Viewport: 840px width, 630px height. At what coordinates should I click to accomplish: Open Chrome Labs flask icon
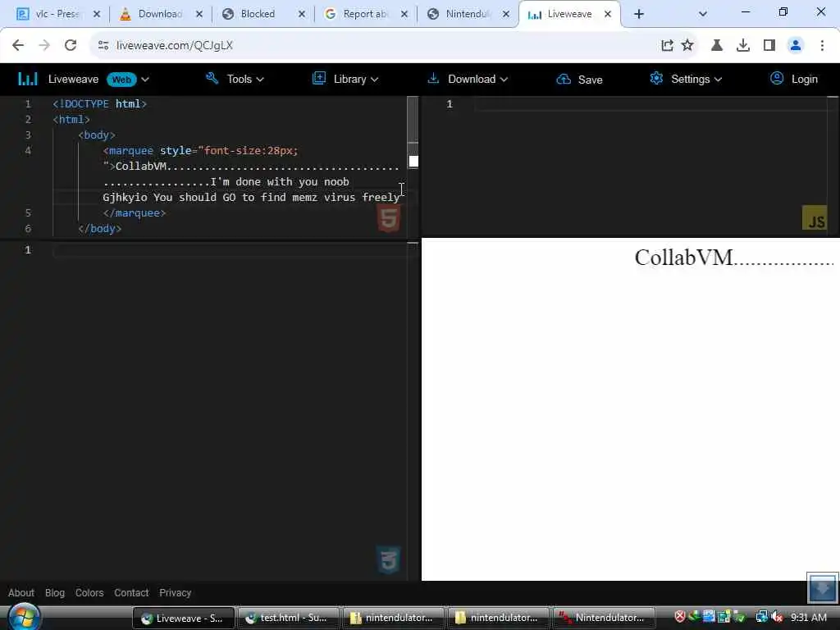(717, 45)
